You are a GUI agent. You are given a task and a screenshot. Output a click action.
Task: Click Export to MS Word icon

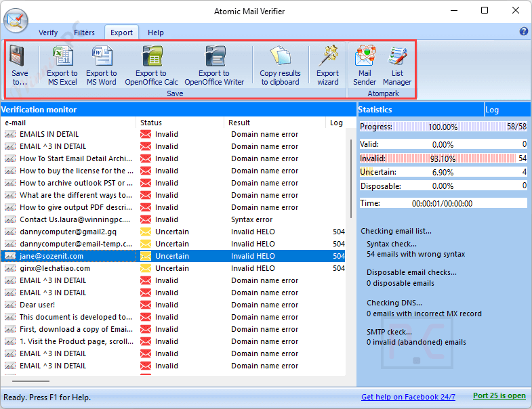[102, 56]
